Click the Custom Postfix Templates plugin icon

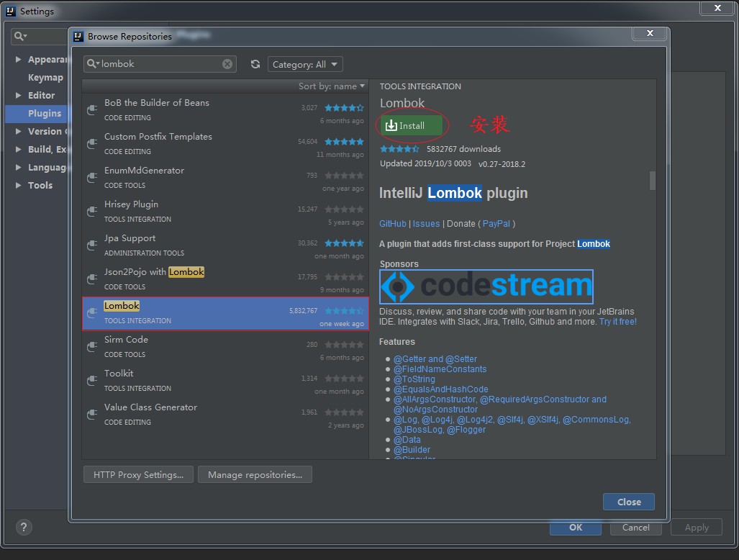[x=92, y=144]
